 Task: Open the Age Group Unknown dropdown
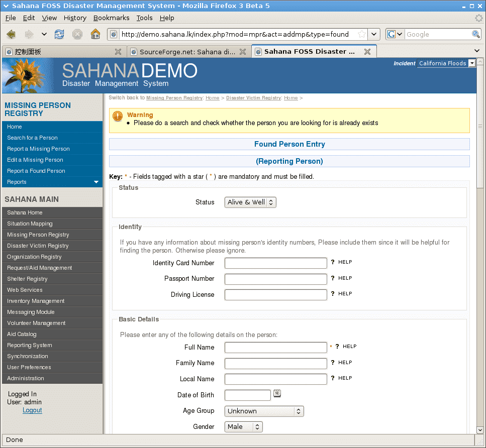coord(264,411)
